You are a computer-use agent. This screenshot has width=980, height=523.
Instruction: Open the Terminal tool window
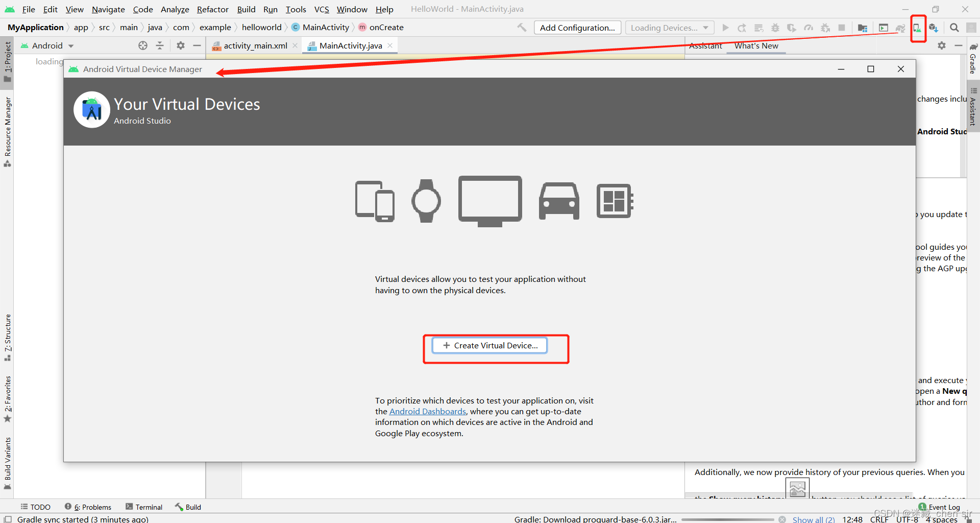(x=144, y=507)
